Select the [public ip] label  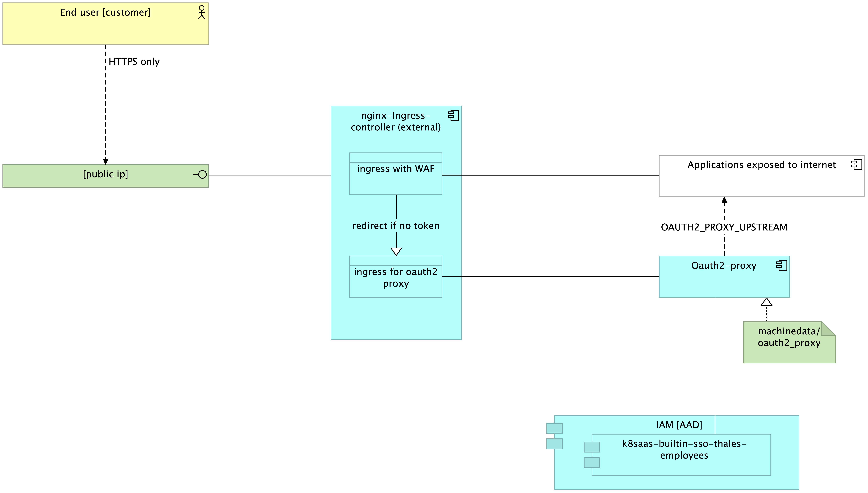[106, 174]
